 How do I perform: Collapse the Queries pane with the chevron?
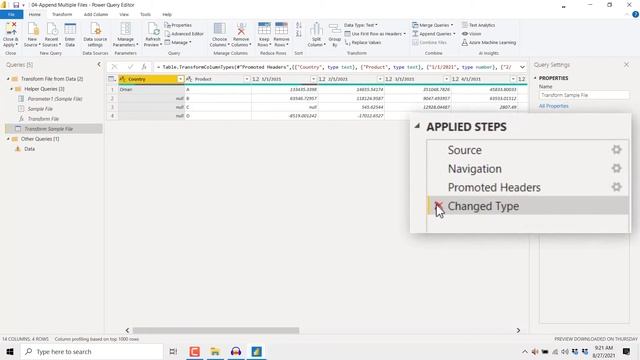click(98, 64)
